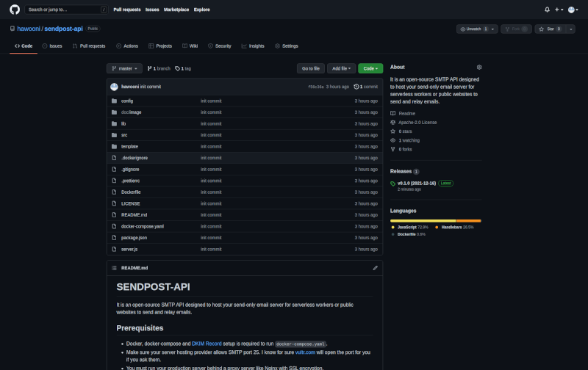Open README table of contents icon
Screen dimensions: 588x370
click(x=114, y=268)
